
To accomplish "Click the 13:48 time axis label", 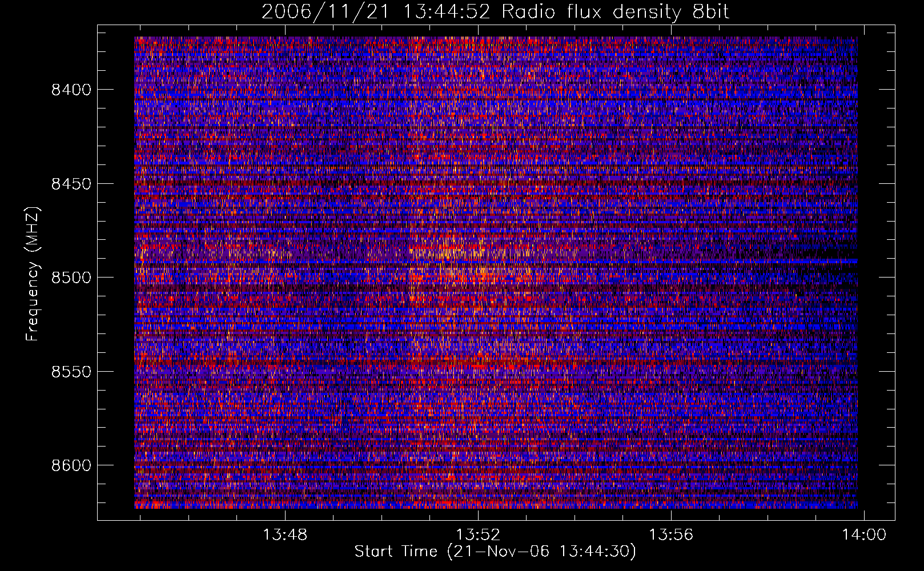I will 285,535.
